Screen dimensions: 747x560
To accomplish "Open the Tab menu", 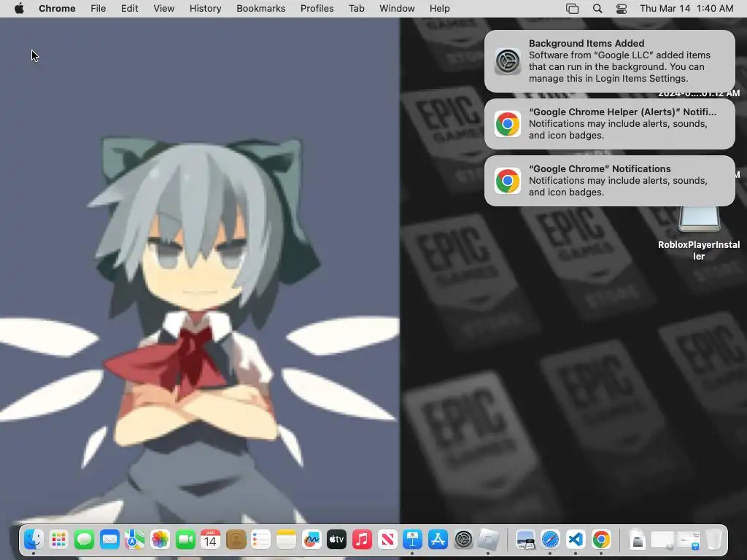I will click(356, 9).
